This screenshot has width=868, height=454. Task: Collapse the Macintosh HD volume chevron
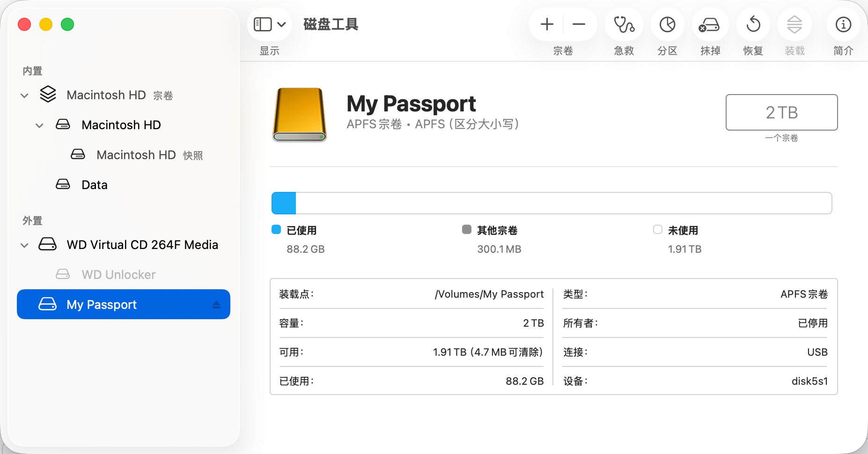coord(40,125)
